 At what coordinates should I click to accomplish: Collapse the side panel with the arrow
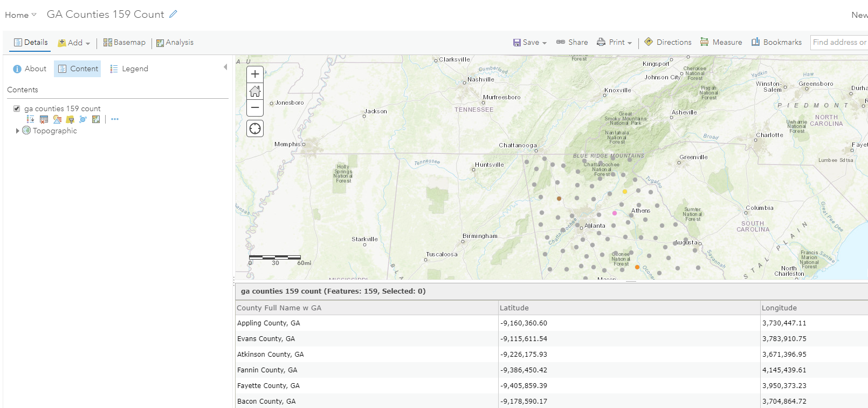coord(225,67)
